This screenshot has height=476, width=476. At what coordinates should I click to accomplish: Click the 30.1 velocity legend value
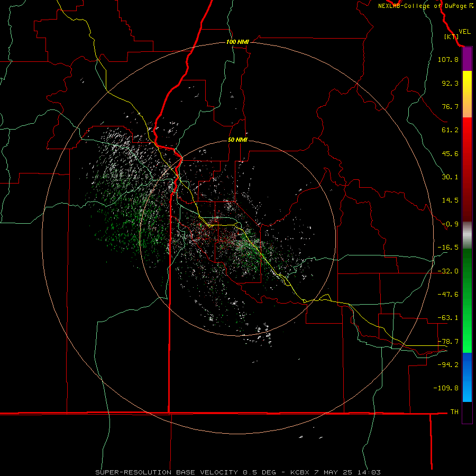tap(450, 177)
